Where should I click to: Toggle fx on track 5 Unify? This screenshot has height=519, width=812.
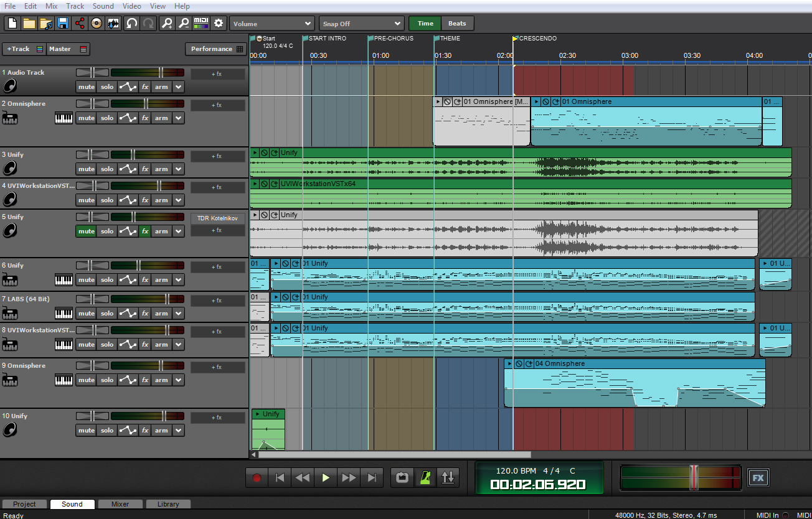144,231
